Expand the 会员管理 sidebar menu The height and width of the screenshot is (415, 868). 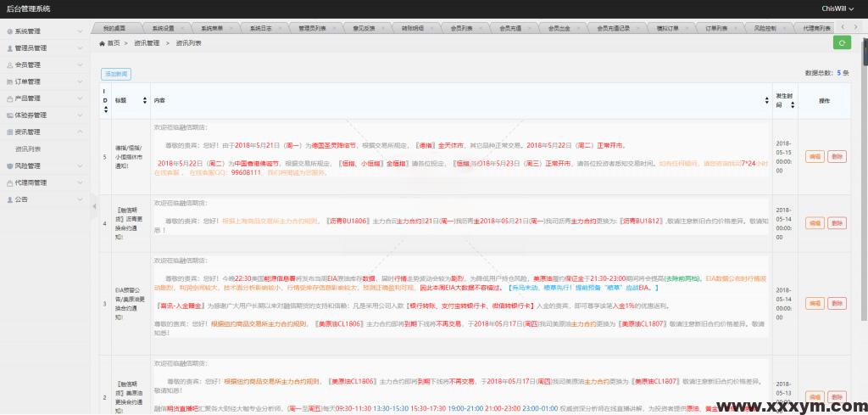(x=45, y=65)
